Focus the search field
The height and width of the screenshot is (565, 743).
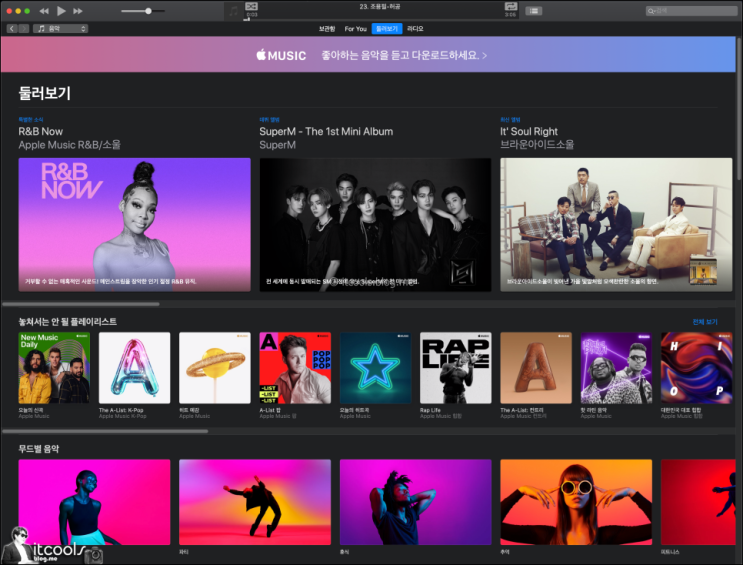pyautogui.click(x=691, y=10)
